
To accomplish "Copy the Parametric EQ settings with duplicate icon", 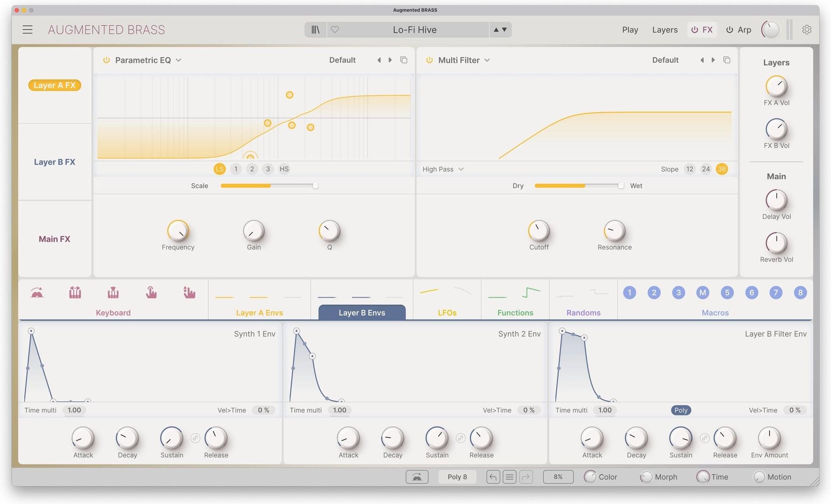I will pyautogui.click(x=404, y=60).
